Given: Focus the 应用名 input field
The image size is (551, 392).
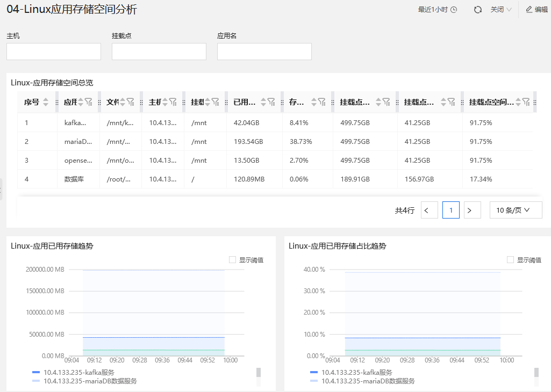Looking at the screenshot, I should click(x=264, y=52).
